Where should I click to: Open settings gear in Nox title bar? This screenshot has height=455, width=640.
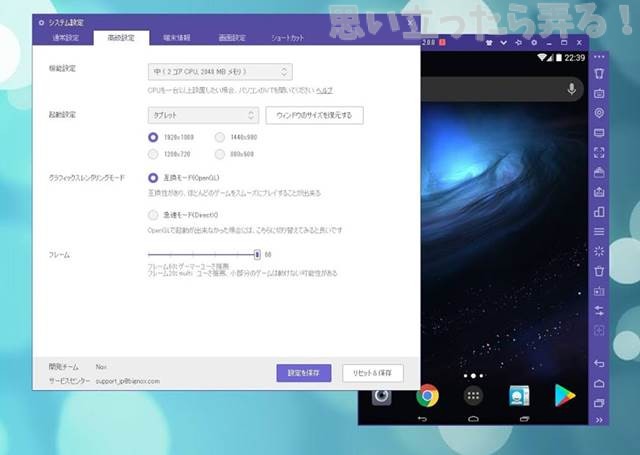click(x=534, y=42)
